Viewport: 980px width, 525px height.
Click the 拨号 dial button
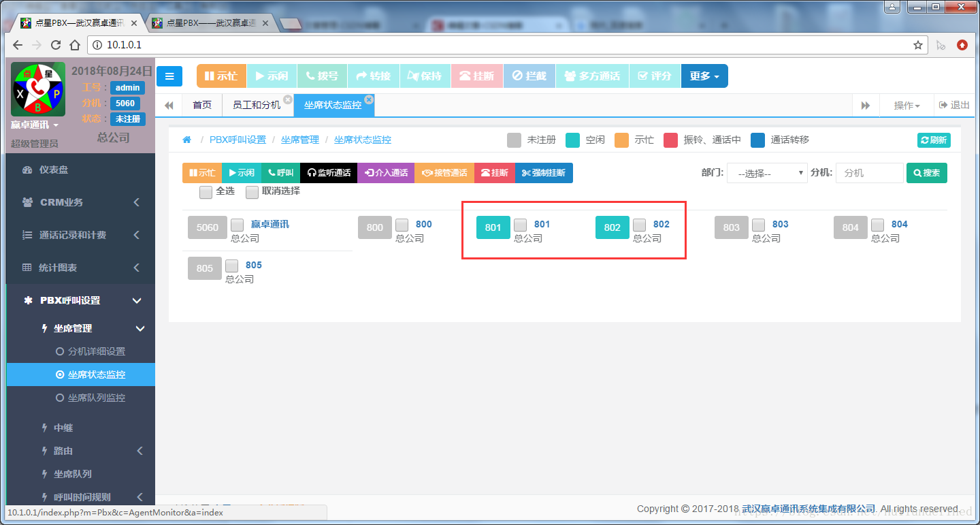322,76
